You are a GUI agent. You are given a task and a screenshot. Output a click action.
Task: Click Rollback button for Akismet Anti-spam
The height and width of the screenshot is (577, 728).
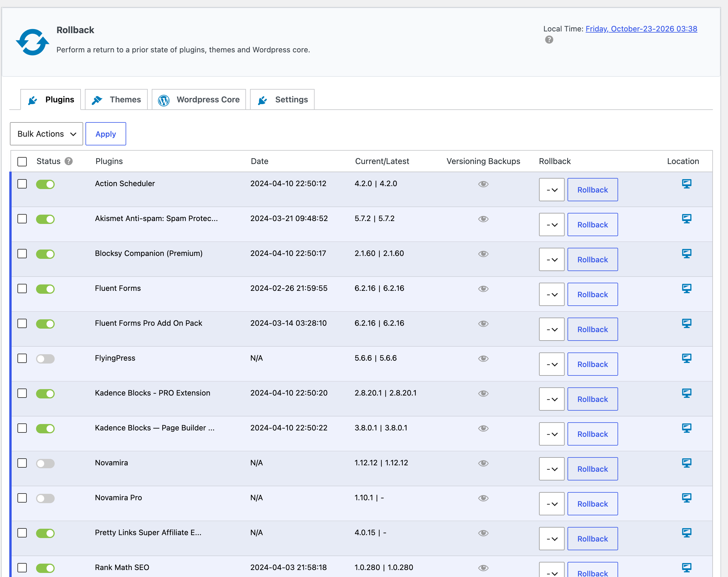[x=593, y=225]
